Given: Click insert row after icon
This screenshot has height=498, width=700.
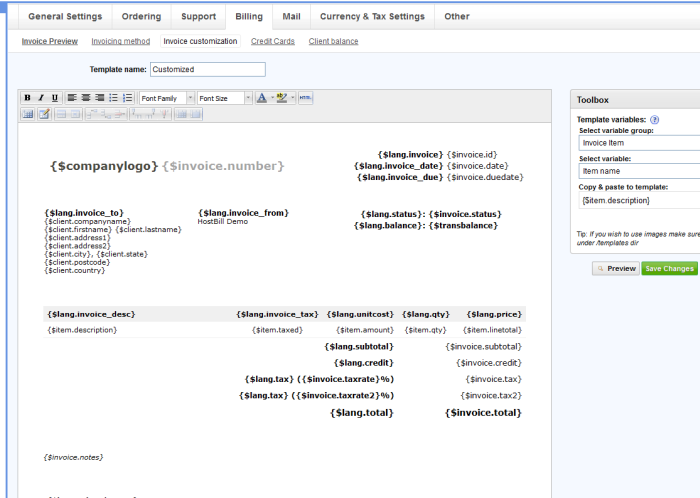Looking at the screenshot, I should 106,114.
